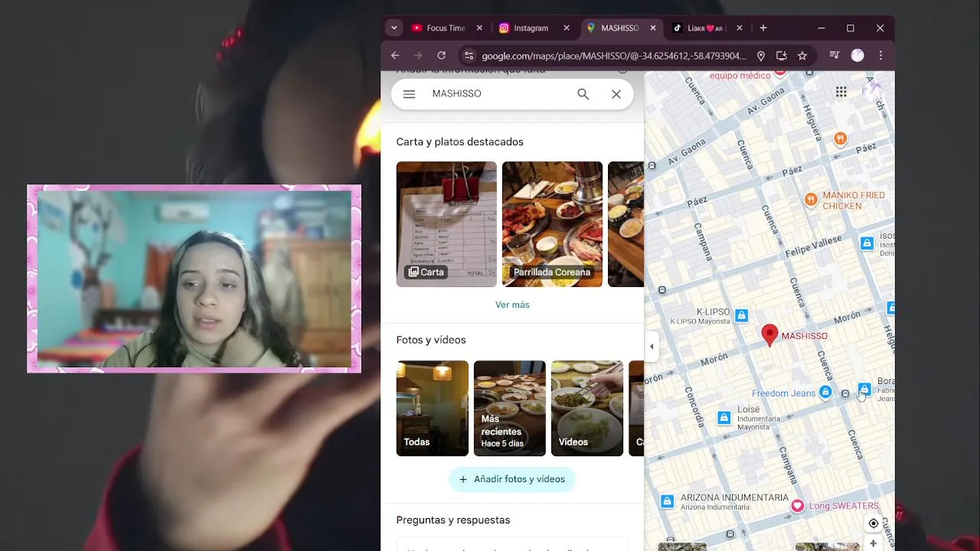This screenshot has height=551, width=980.
Task: Clear the MASHISSO search with the X
Action: pyautogui.click(x=616, y=94)
